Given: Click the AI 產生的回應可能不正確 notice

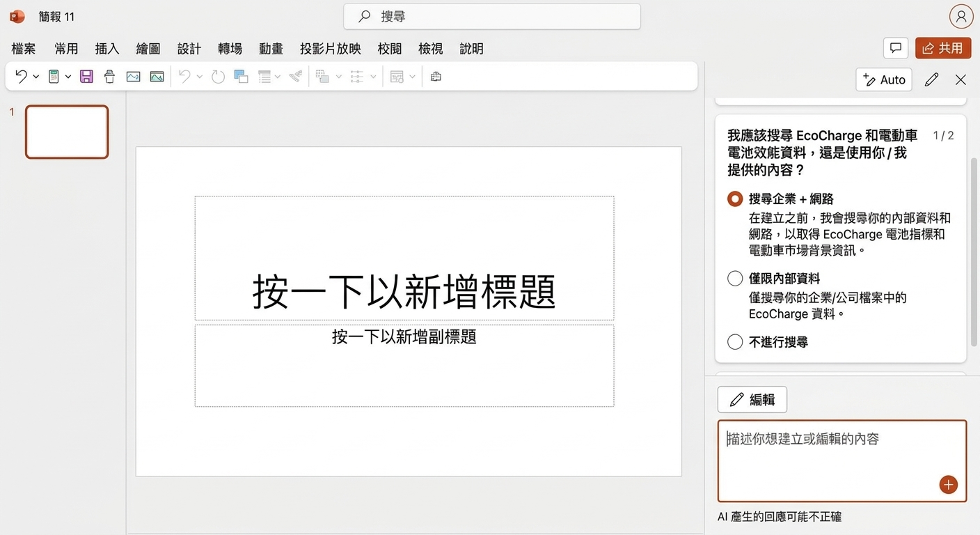Looking at the screenshot, I should (x=780, y=517).
